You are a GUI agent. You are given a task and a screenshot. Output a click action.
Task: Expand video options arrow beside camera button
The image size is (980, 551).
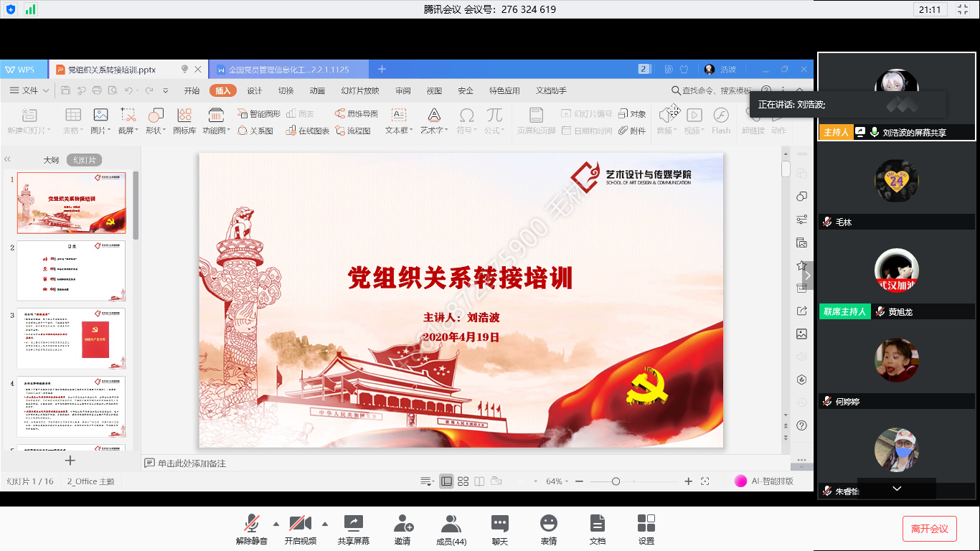(325, 523)
